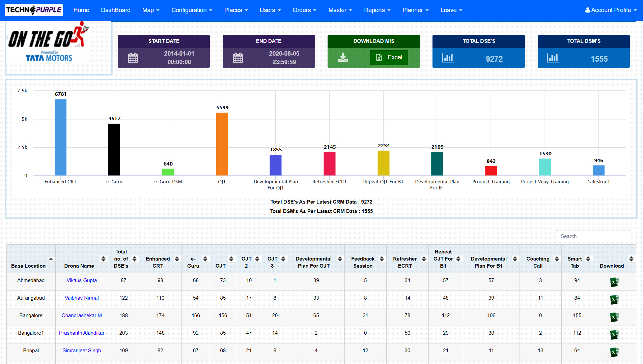The height and width of the screenshot is (364, 643).
Task: Sort by Base Location column
Action: [x=51, y=259]
